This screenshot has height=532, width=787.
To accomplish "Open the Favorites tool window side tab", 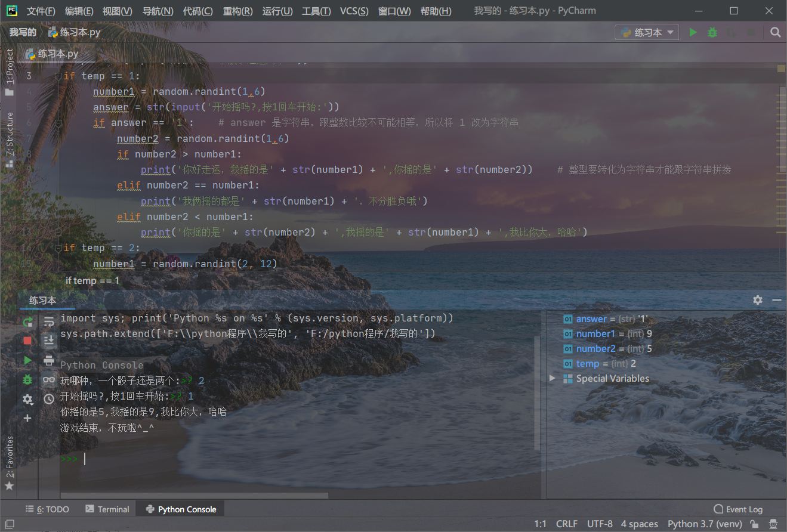I will pos(10,463).
